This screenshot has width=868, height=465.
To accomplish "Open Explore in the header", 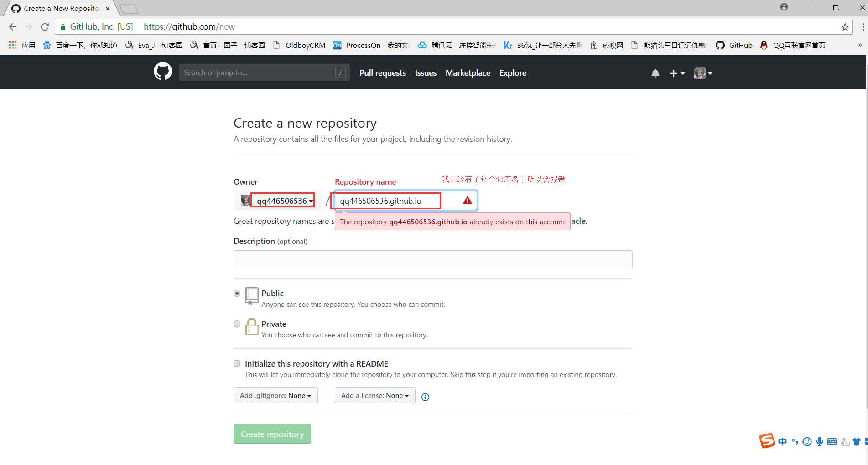I will tap(513, 73).
